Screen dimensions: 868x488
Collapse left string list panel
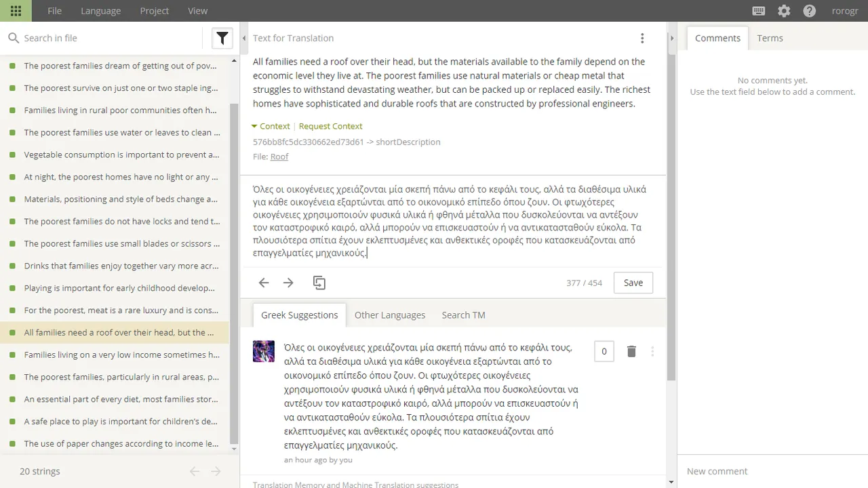[244, 38]
